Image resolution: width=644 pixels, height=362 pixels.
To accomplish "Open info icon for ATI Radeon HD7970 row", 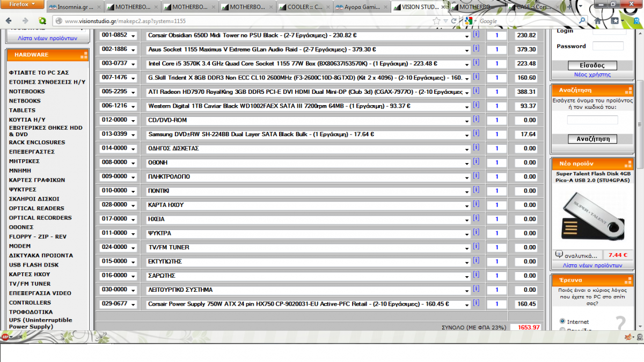I will (x=475, y=91).
